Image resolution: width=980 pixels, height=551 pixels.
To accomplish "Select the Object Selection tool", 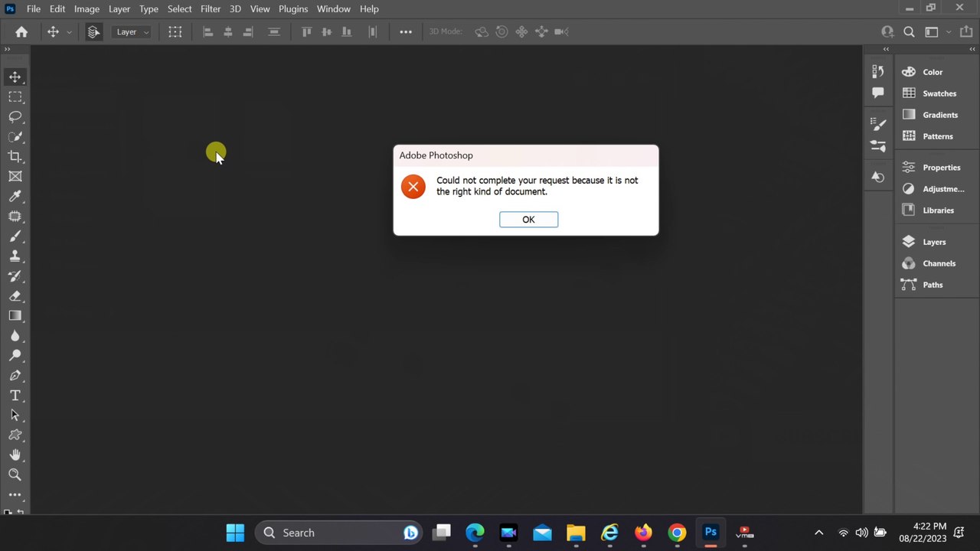I will coord(15,136).
